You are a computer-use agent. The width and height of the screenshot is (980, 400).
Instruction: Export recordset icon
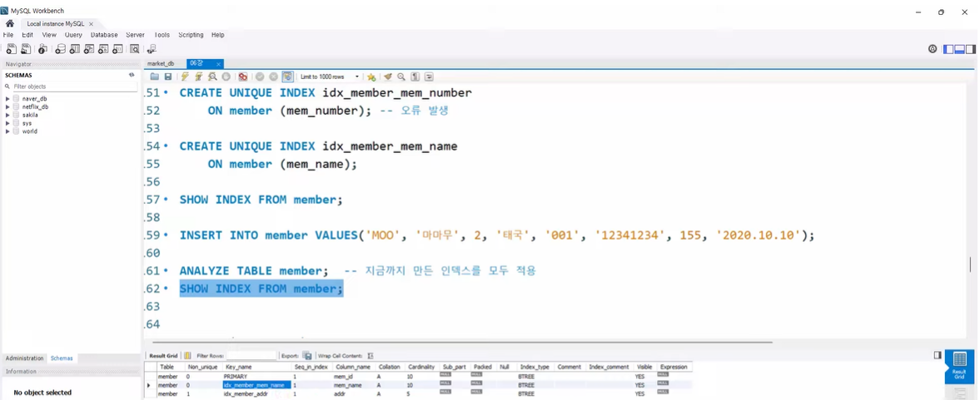point(307,356)
